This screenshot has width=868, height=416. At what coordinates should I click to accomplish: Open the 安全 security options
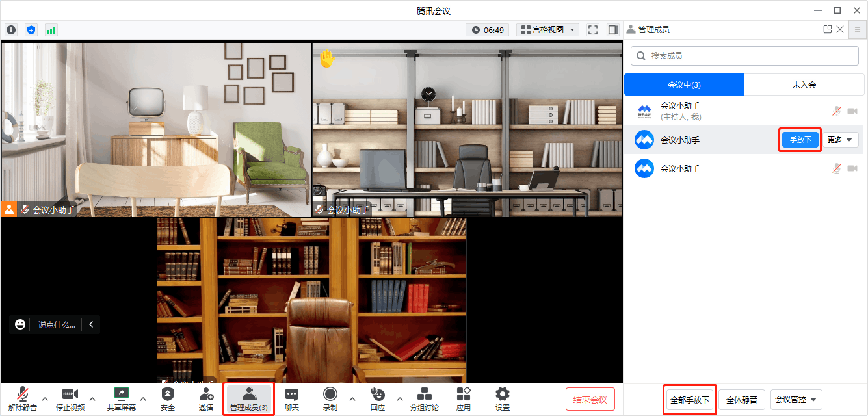[x=168, y=399]
